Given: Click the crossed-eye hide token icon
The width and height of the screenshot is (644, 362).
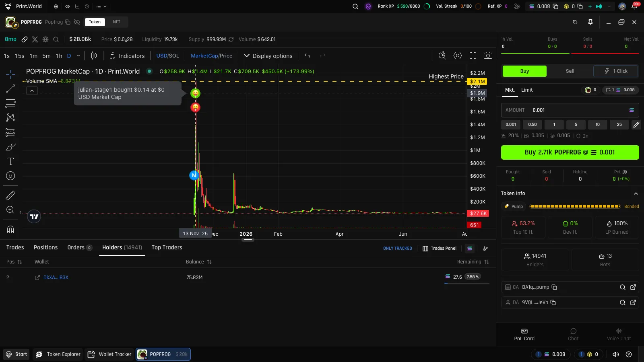Looking at the screenshot, I should click(x=77, y=22).
